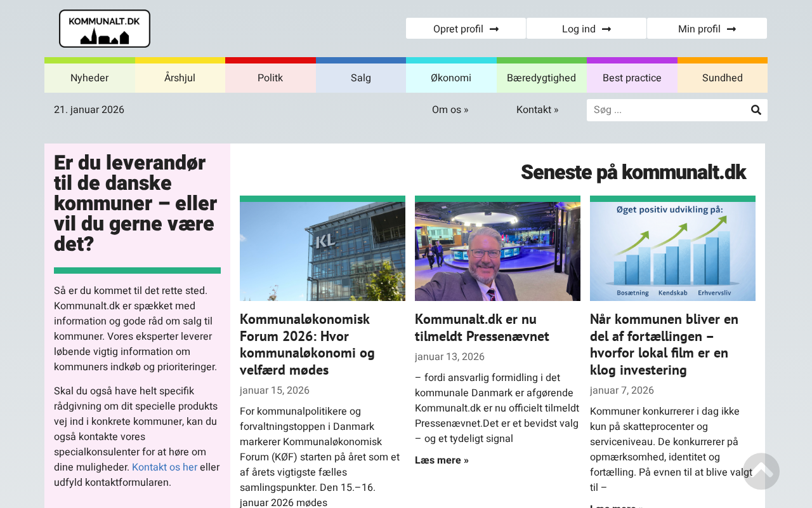
Task: Click the Kontakt os her link
Action: (165, 467)
